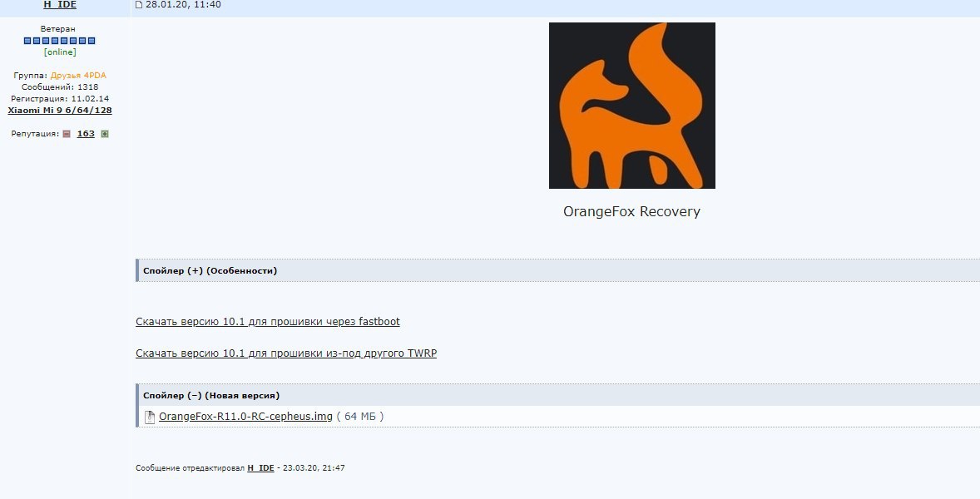Open the reputation history number 163
Screen dimensions: 980x499
86,134
